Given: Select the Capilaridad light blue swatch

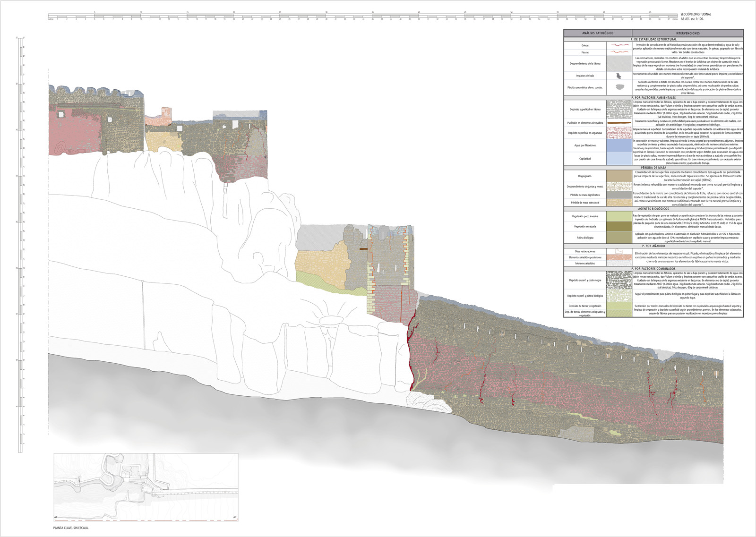Looking at the screenshot, I should click(x=619, y=159).
